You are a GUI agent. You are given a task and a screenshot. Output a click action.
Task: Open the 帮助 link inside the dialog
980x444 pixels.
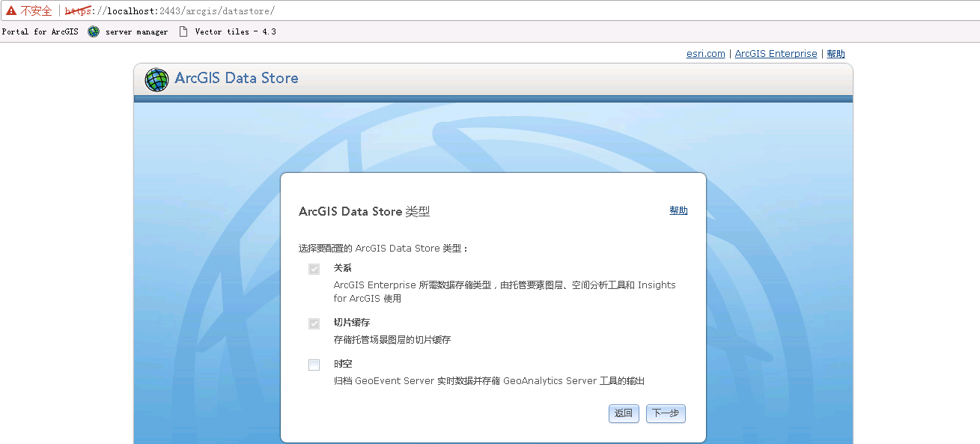pos(678,210)
